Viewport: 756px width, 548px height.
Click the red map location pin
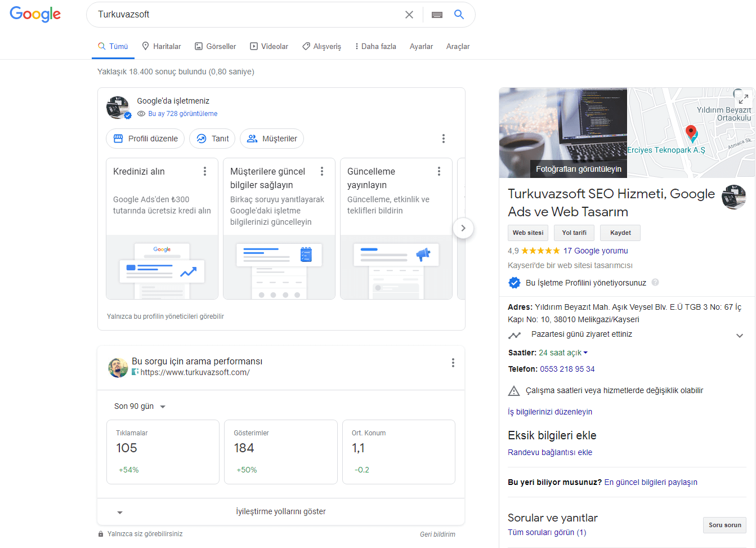point(691,132)
